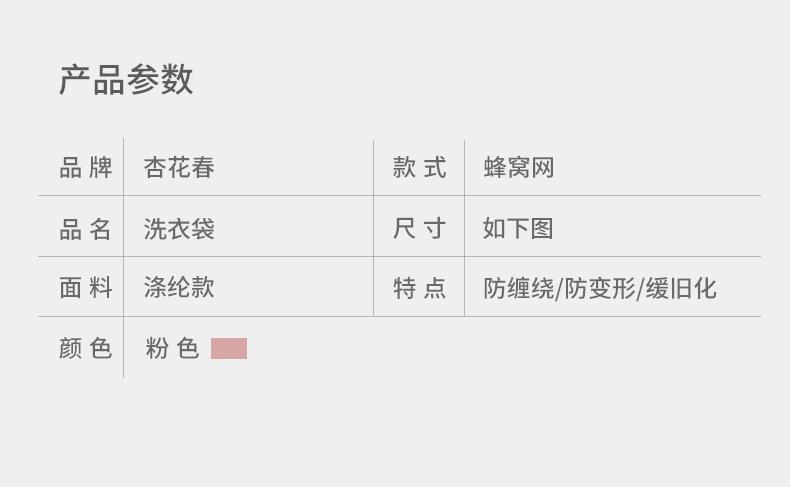Click the 产品参数 heading
This screenshot has width=790, height=487.
coord(126,80)
